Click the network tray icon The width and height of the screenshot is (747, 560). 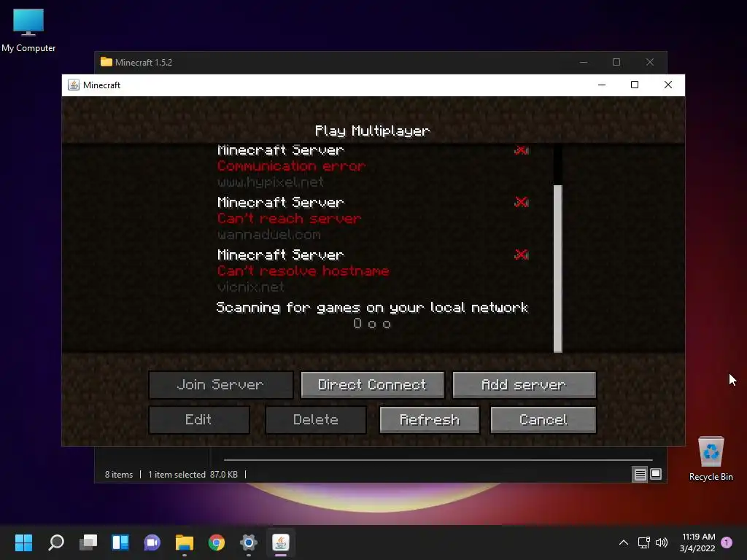point(643,542)
